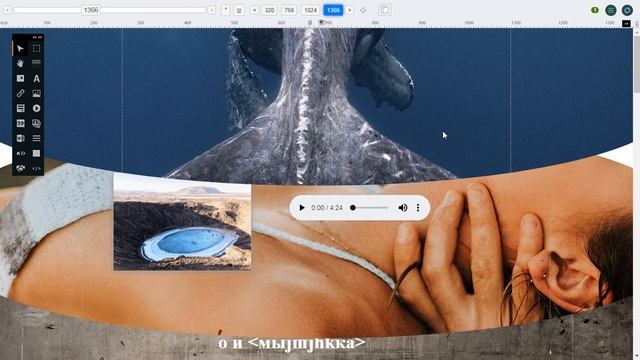Open the pages panel icon

(x=384, y=10)
